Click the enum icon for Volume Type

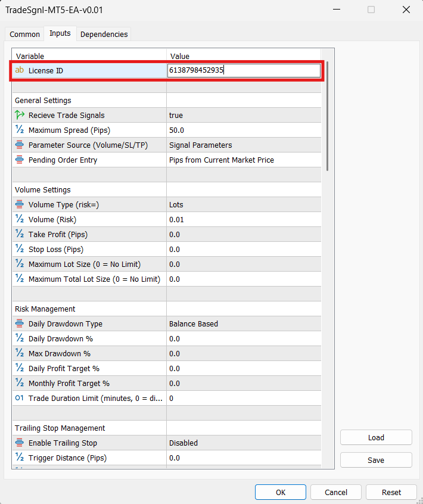(20, 204)
